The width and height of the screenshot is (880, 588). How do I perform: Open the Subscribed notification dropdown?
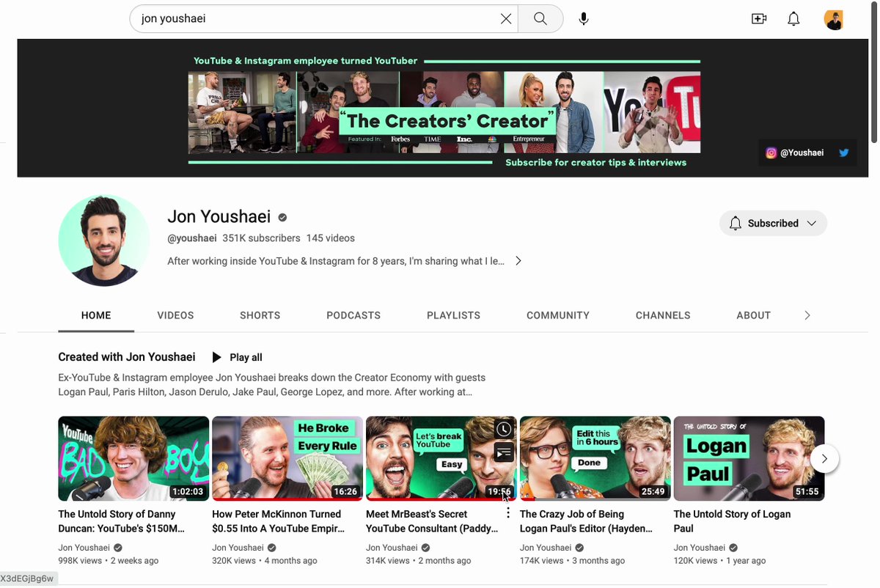[773, 223]
